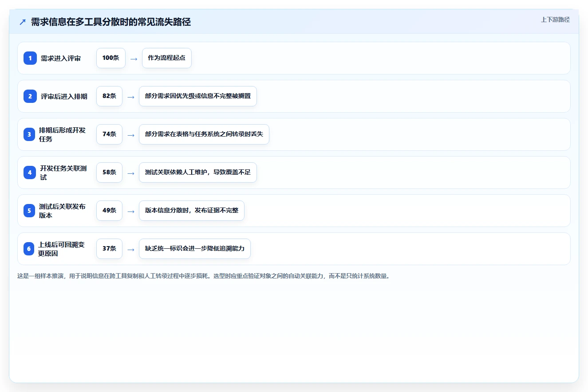Viewport: 588px width, 392px height.
Task: Select the 评审后进入排期 step label
Action: 64,96
